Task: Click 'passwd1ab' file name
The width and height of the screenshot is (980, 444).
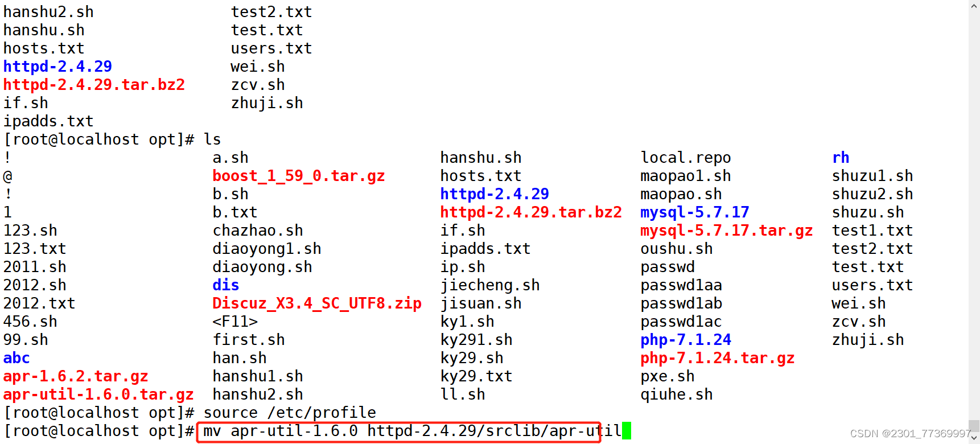Action: coord(681,303)
